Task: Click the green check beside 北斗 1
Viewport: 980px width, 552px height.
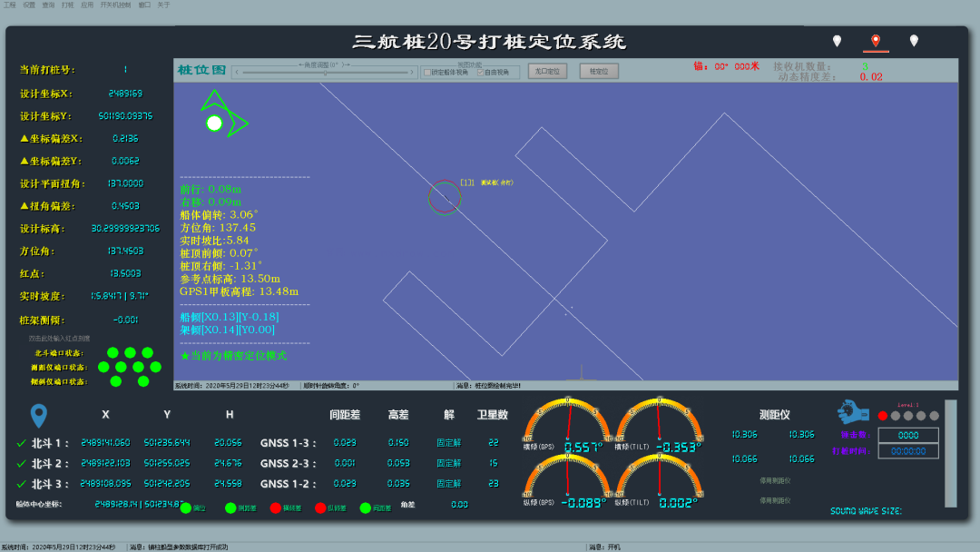Action: click(21, 443)
